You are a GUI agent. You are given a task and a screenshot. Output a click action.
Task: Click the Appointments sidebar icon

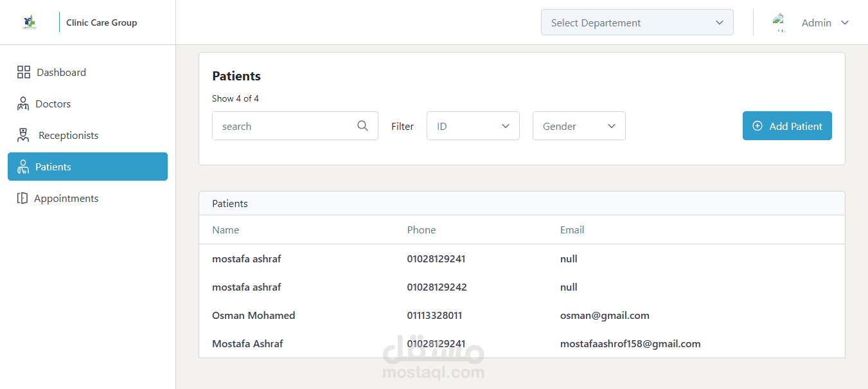click(x=22, y=198)
